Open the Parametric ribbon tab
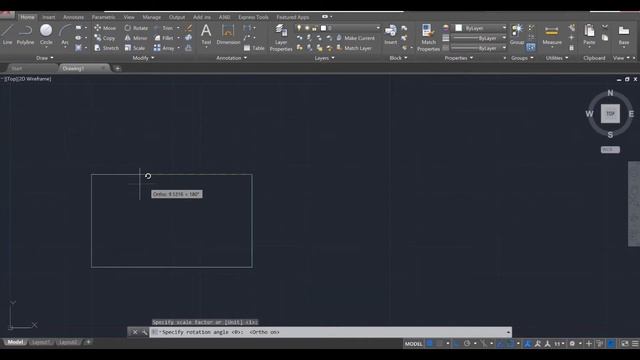 coord(103,17)
